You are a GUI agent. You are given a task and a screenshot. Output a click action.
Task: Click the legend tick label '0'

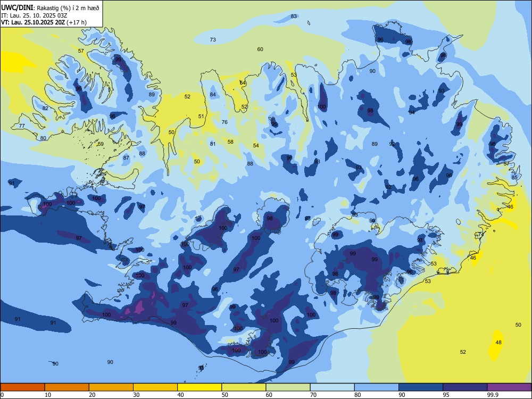2,395
